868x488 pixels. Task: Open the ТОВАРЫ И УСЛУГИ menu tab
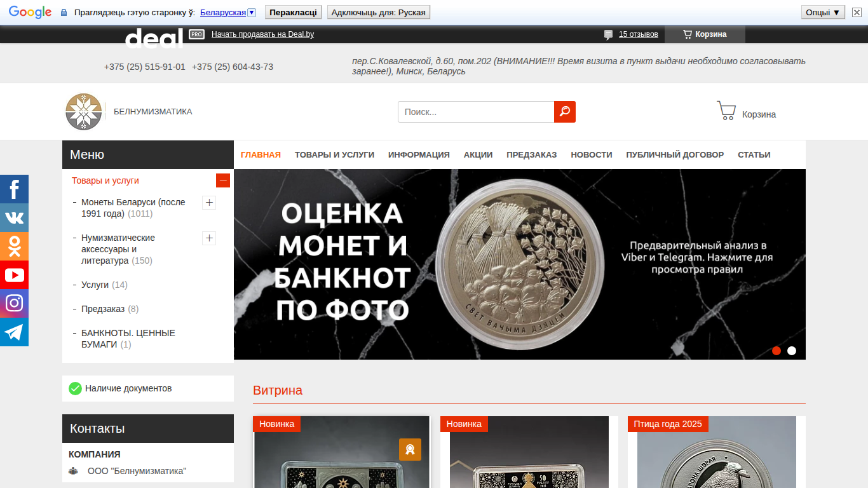334,154
